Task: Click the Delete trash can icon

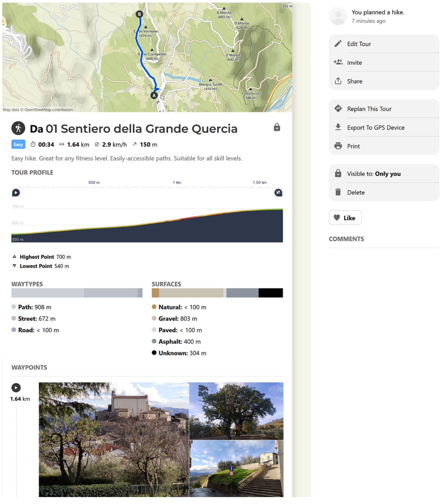Action: tap(338, 192)
